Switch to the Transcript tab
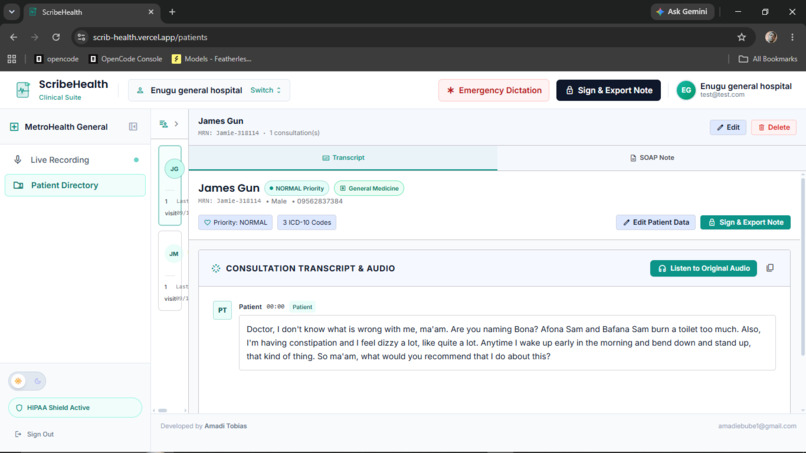The height and width of the screenshot is (453, 806). tap(343, 158)
